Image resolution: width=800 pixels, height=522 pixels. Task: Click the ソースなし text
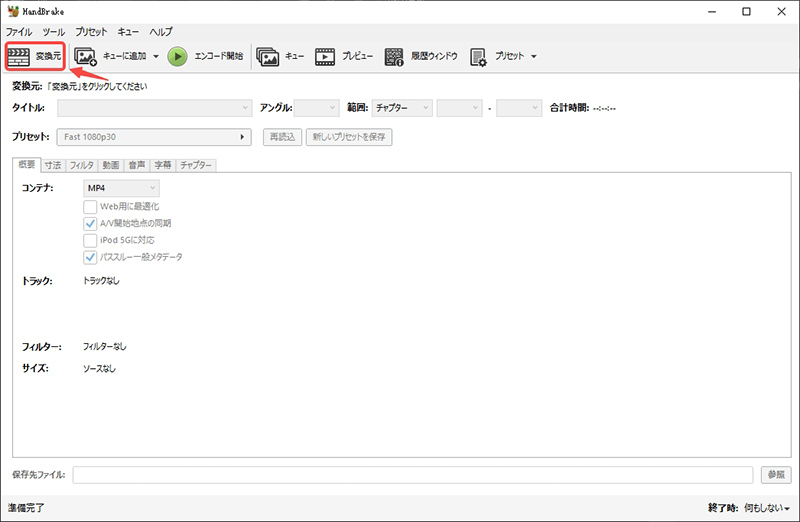pyautogui.click(x=99, y=368)
